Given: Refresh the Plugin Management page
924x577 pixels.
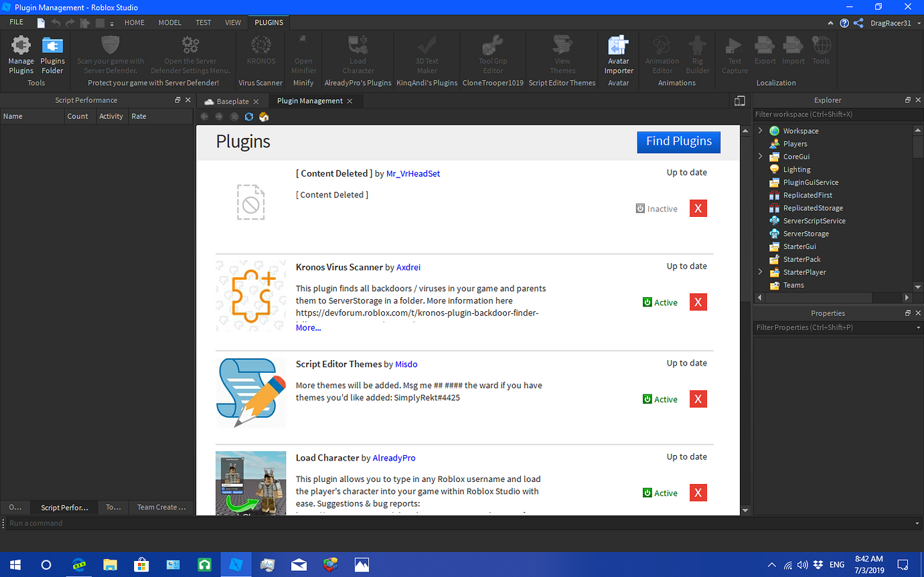Looking at the screenshot, I should [249, 116].
